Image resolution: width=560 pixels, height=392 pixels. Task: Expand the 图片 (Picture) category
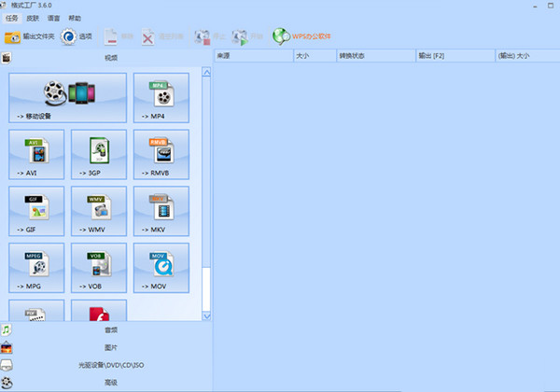click(x=110, y=347)
